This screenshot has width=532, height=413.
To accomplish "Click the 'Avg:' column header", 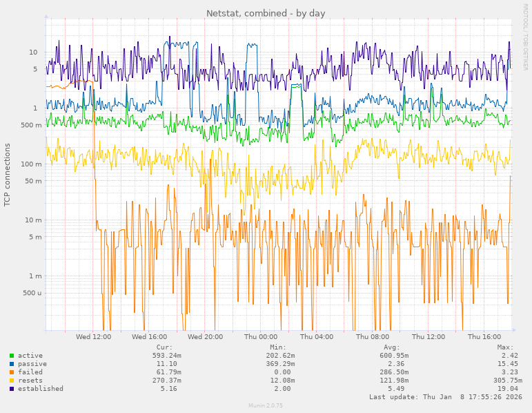I will point(392,347).
